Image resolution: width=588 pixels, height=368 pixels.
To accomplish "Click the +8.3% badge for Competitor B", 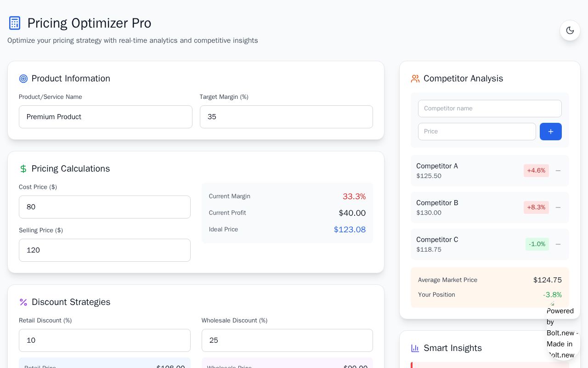I will pyautogui.click(x=536, y=207).
